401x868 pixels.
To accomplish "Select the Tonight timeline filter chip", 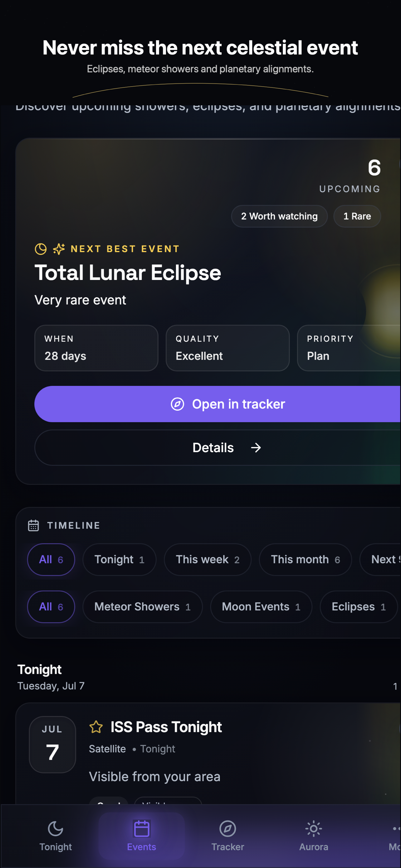I will click(x=119, y=559).
